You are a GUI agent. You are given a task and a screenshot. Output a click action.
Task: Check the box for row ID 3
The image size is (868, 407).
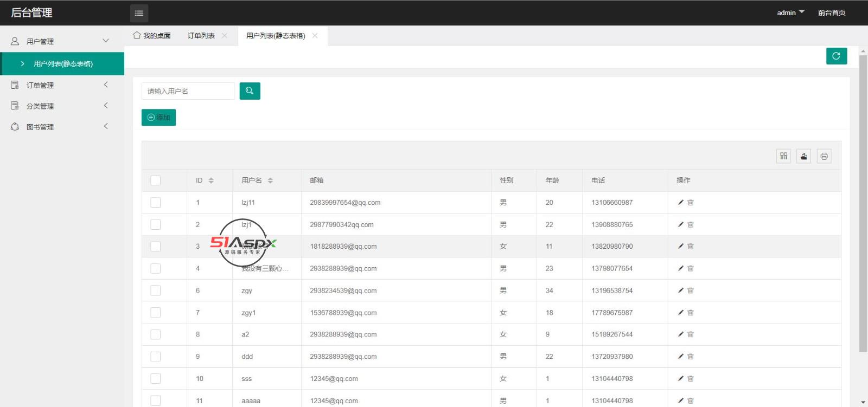pos(156,246)
